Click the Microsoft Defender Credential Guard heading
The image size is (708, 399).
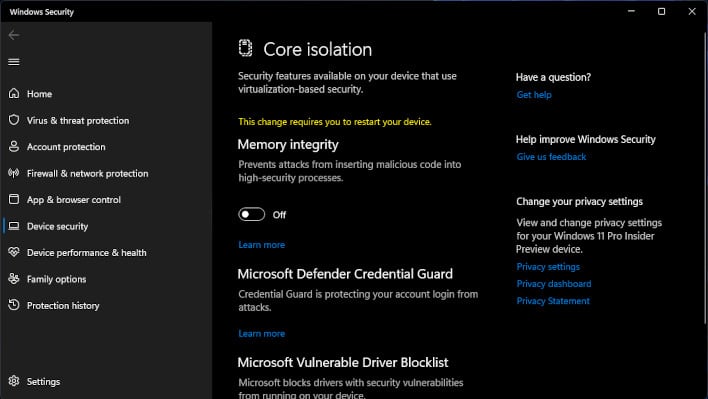(345, 274)
